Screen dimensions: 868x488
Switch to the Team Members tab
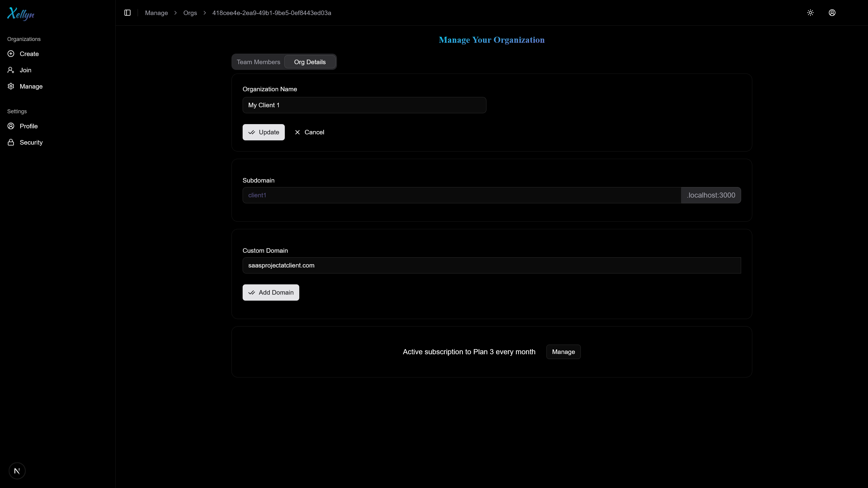[x=259, y=62]
